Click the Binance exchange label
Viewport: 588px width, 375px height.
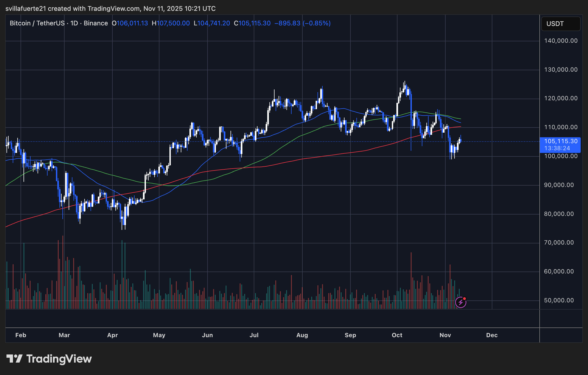(x=96, y=23)
